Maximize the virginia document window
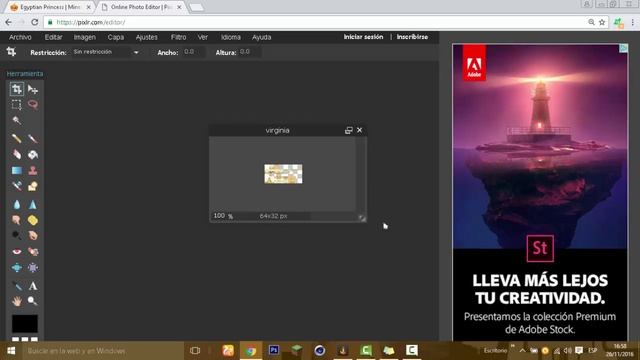The height and width of the screenshot is (360, 640). point(349,130)
